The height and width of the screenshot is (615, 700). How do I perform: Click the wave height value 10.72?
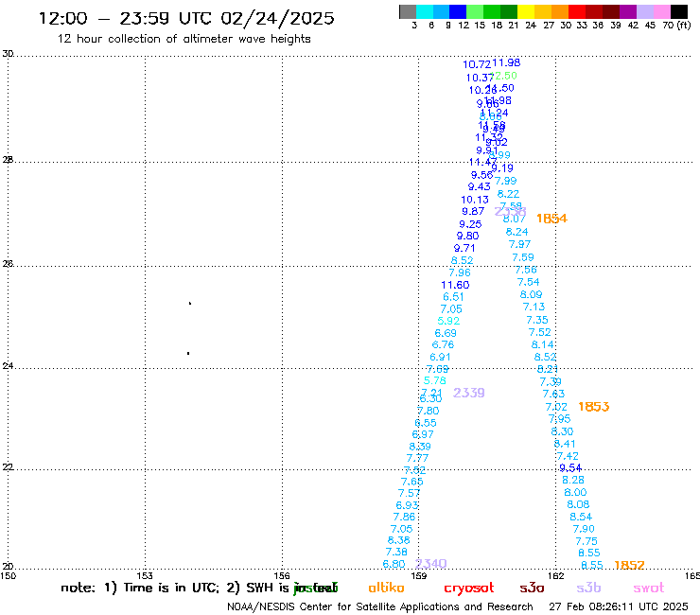click(x=477, y=64)
